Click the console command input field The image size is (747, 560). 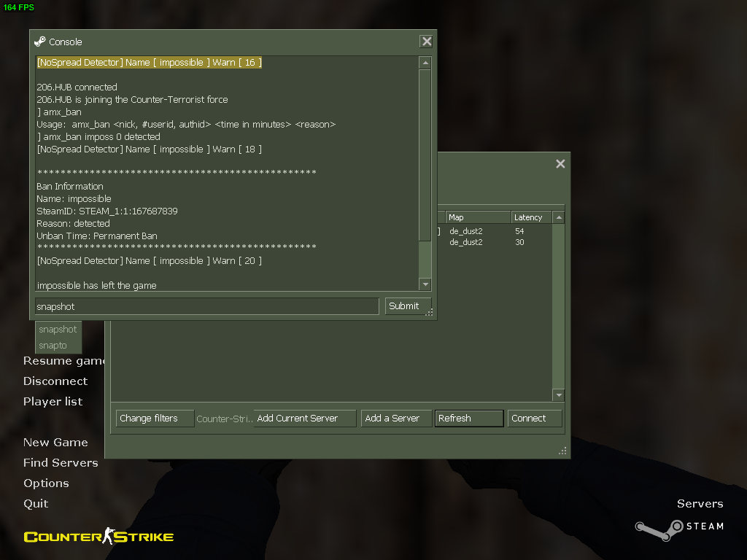(x=207, y=306)
